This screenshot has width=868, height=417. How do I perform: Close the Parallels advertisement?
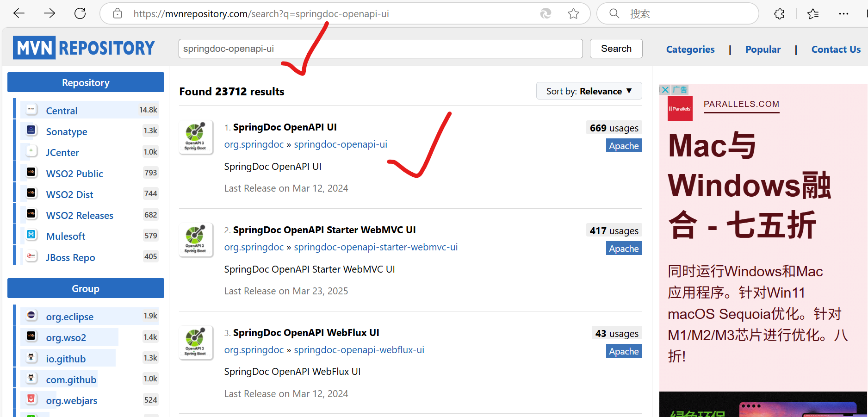[665, 89]
